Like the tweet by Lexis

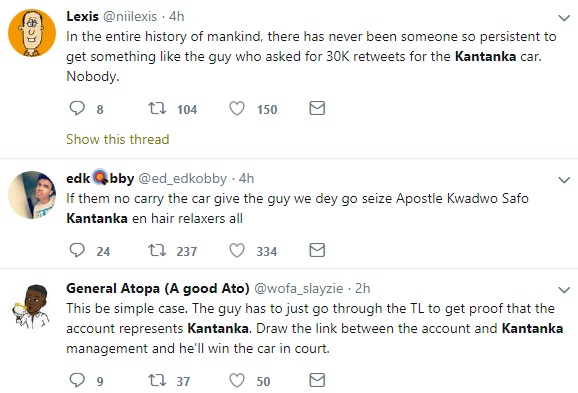[x=237, y=108]
